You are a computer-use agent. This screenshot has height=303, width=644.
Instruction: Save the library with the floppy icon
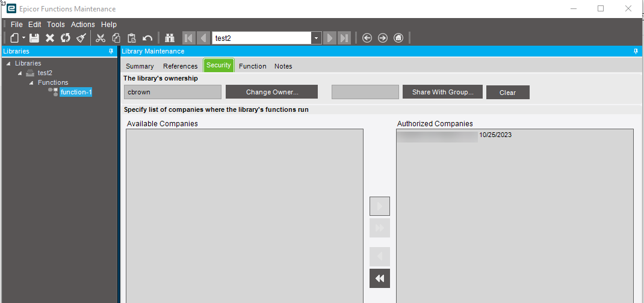pos(34,38)
